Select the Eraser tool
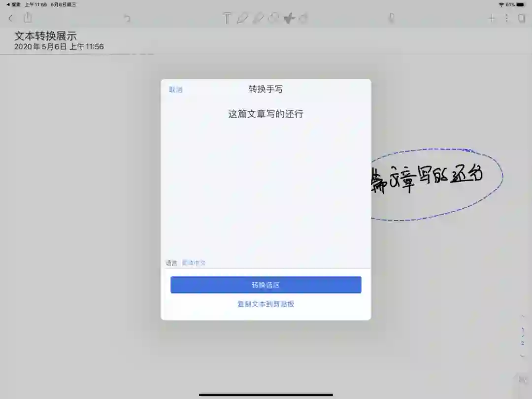This screenshot has height=399, width=532. (x=273, y=18)
